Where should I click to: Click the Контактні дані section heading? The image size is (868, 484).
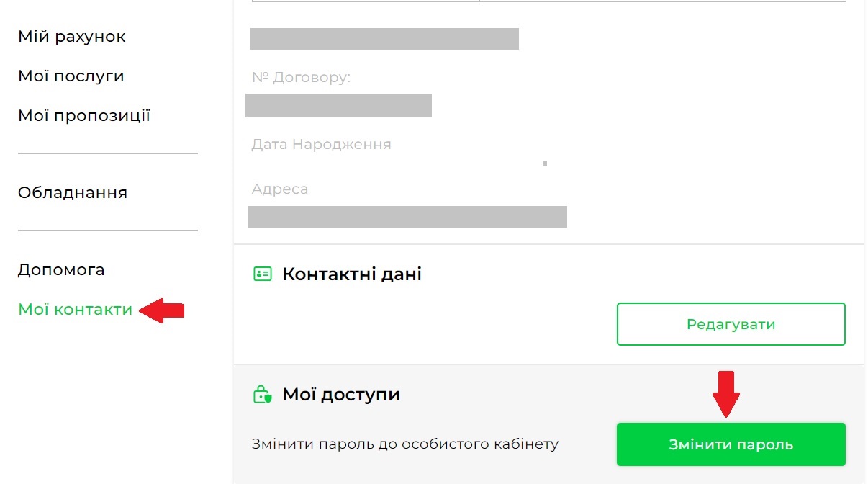pos(352,274)
